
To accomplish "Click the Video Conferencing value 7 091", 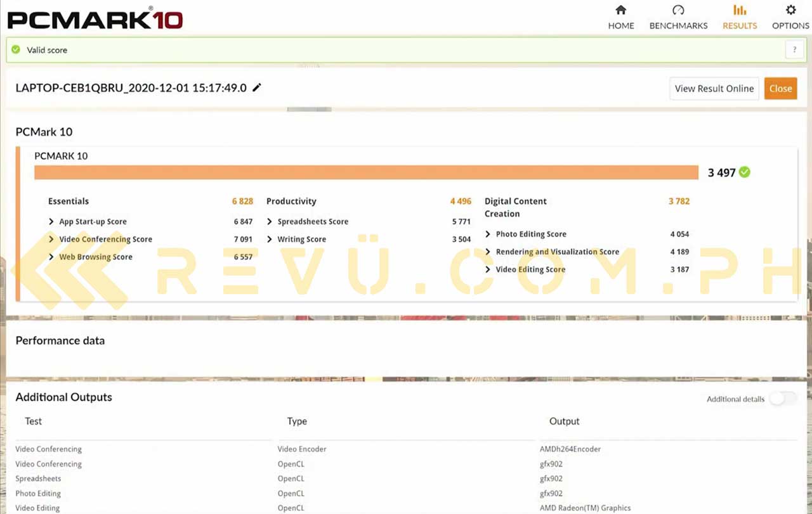I will [243, 240].
